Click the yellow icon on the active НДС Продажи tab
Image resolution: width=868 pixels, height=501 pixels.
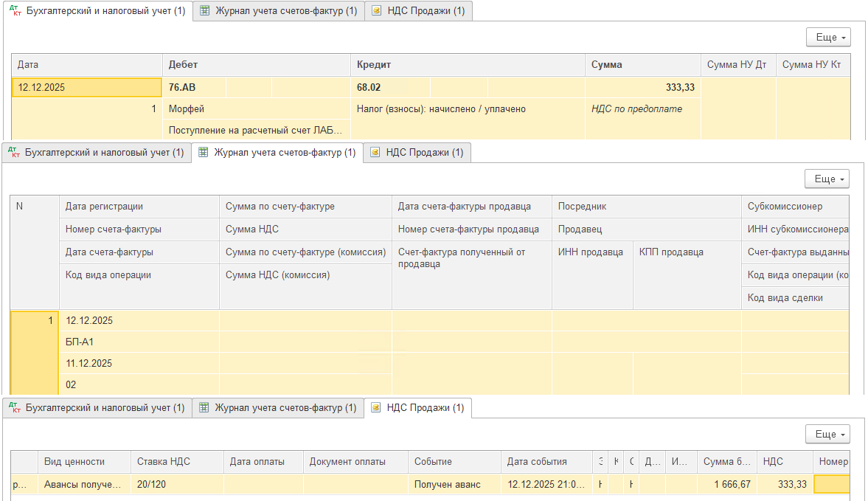point(376,407)
